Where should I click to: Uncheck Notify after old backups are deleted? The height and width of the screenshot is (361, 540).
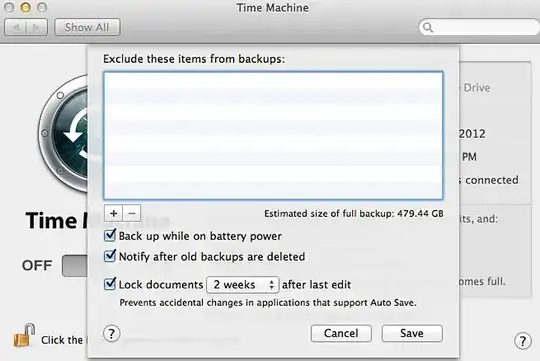tap(110, 256)
